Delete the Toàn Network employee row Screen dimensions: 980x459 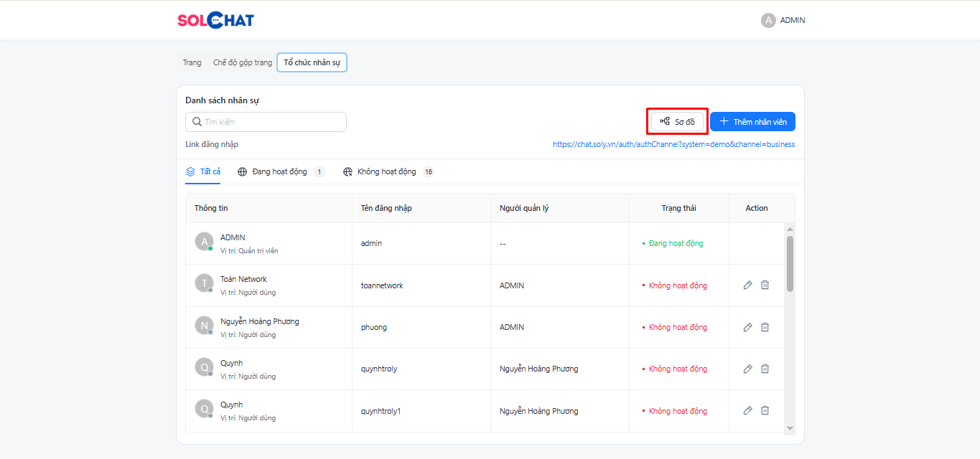(765, 285)
